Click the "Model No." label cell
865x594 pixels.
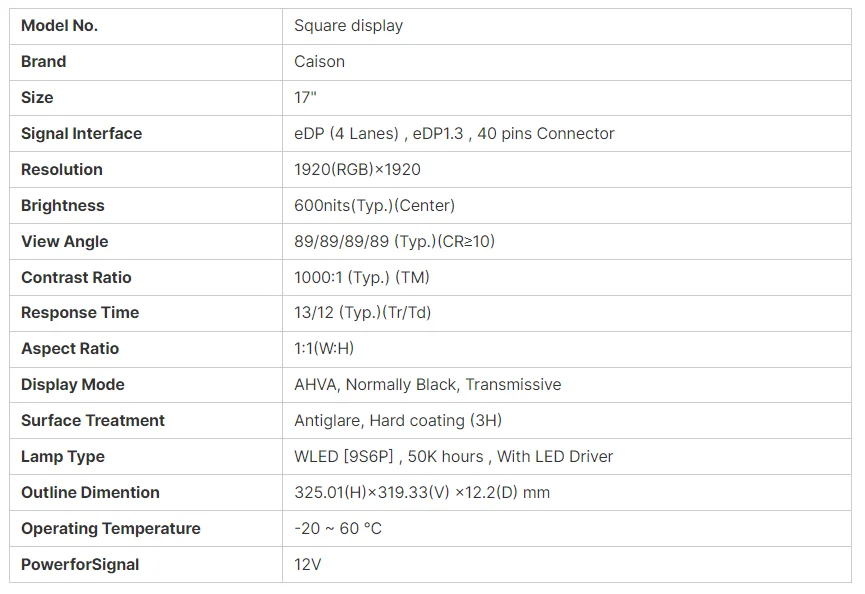[x=60, y=26]
